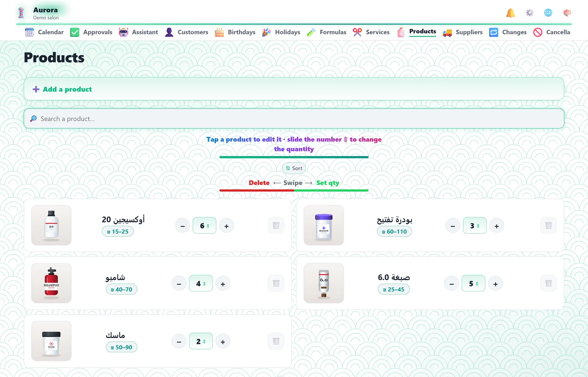Viewport: 588px width, 377px height.
Task: Open the Calendar tab
Action: pyautogui.click(x=44, y=32)
